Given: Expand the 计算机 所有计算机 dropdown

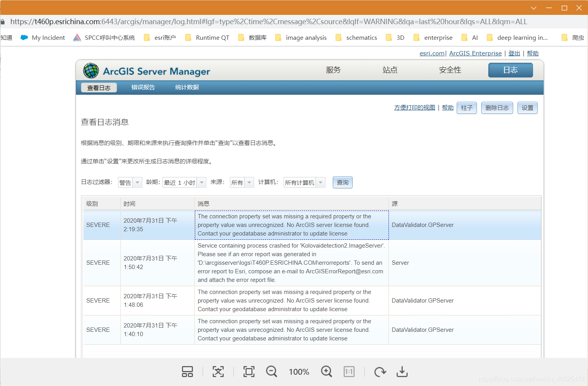Looking at the screenshot, I should pos(321,182).
